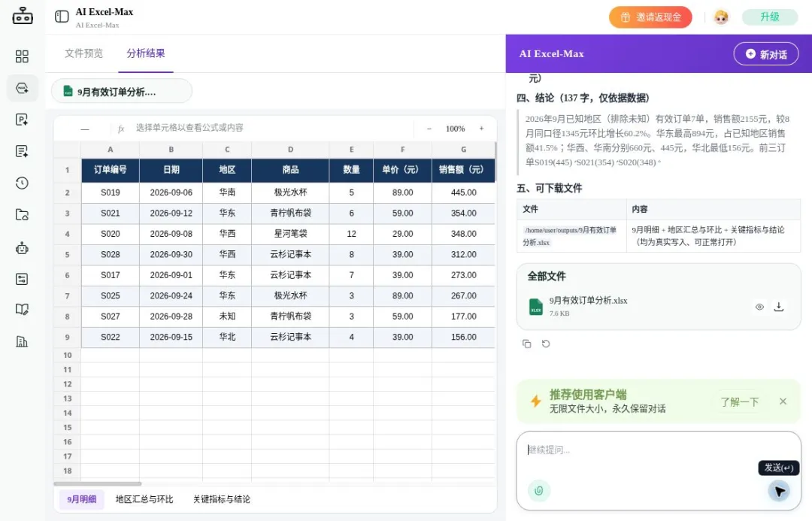Close the 推荐使用客户端 banner

point(783,401)
